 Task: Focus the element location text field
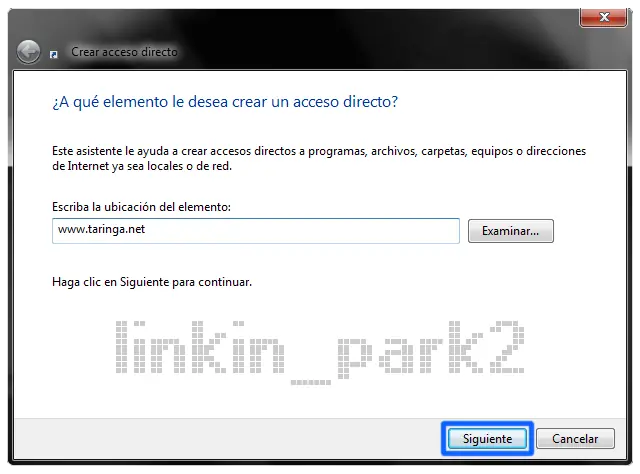[x=256, y=231]
